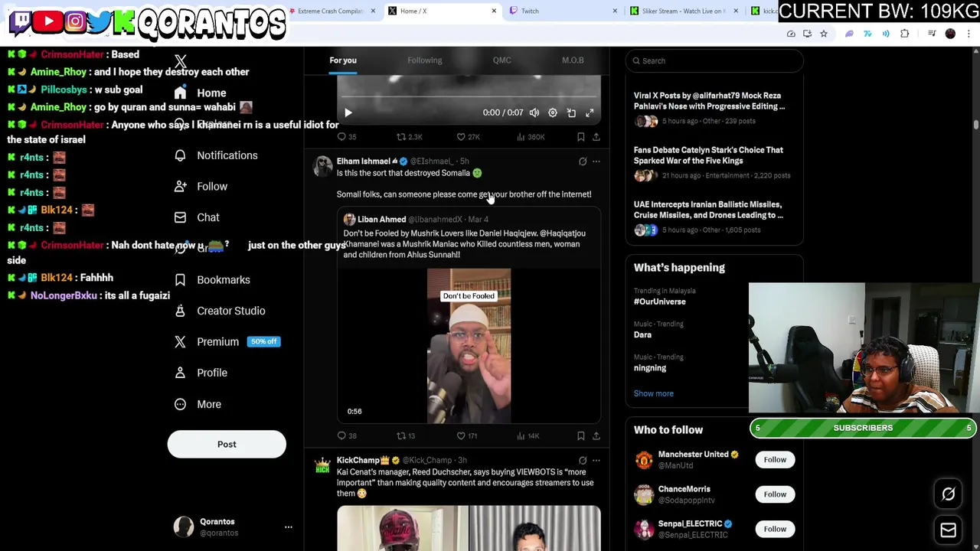Enter fullscreen on top video
The height and width of the screenshot is (551, 980).
pyautogui.click(x=590, y=112)
